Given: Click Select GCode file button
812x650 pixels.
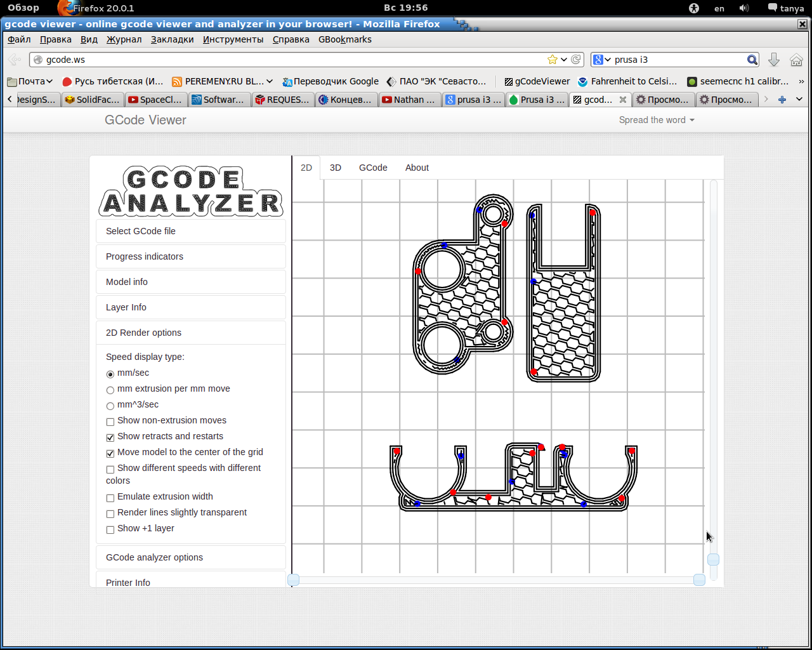Looking at the screenshot, I should [x=141, y=231].
